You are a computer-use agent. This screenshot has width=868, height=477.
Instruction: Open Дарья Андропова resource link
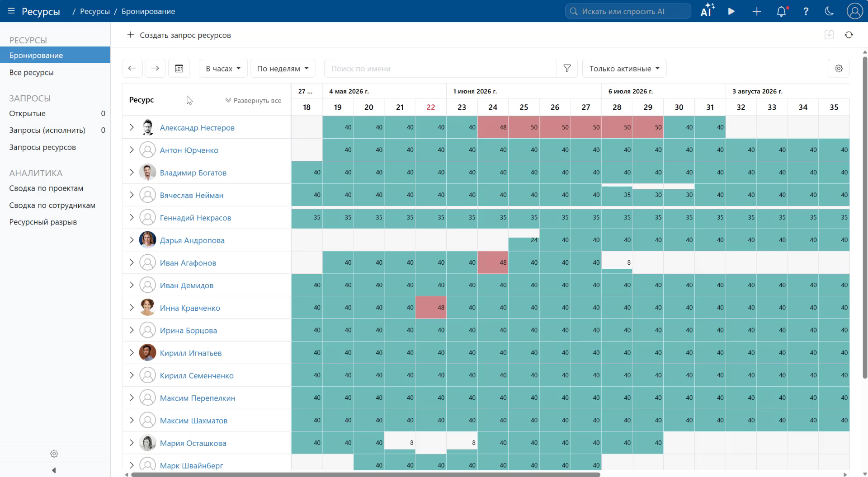pos(192,240)
